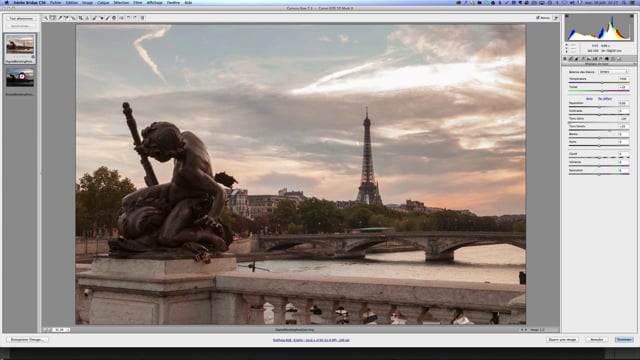The width and height of the screenshot is (640, 360).
Task: Select the Zoom tool in the toolbar
Action: 46,18
